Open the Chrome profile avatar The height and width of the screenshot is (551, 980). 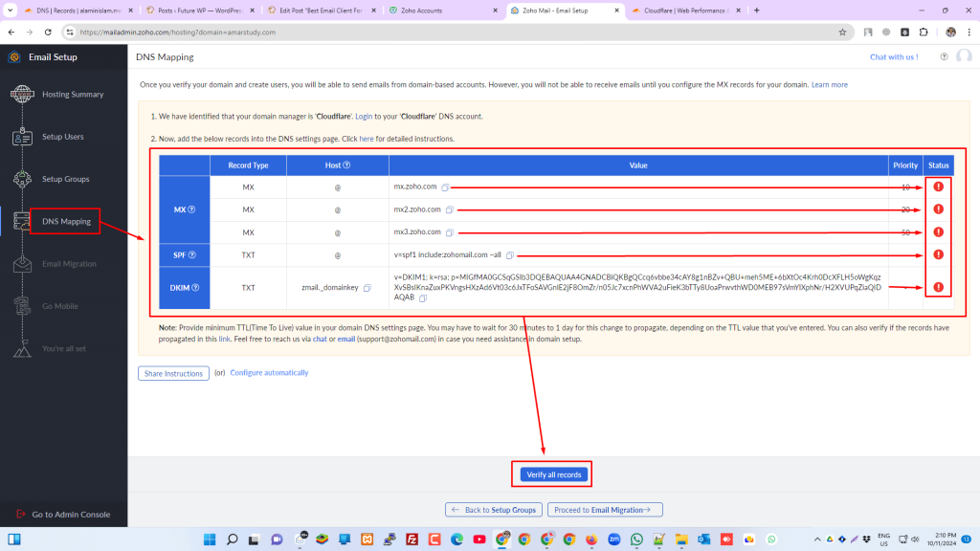[x=950, y=32]
